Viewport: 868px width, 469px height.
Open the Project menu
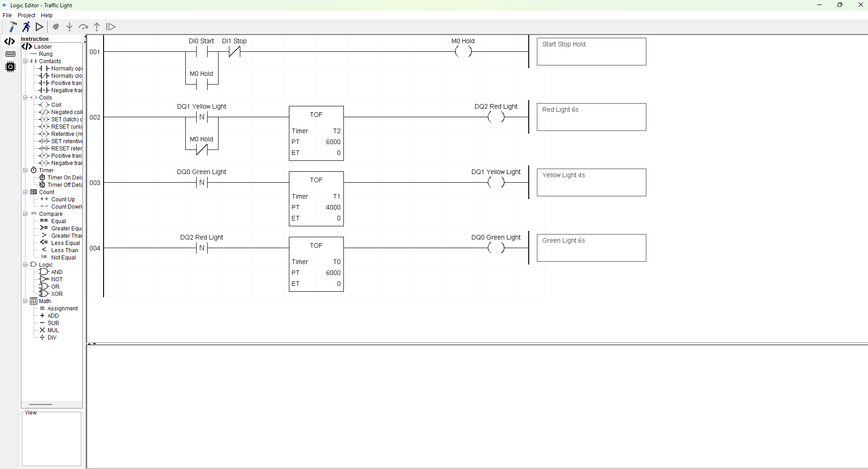coord(26,15)
